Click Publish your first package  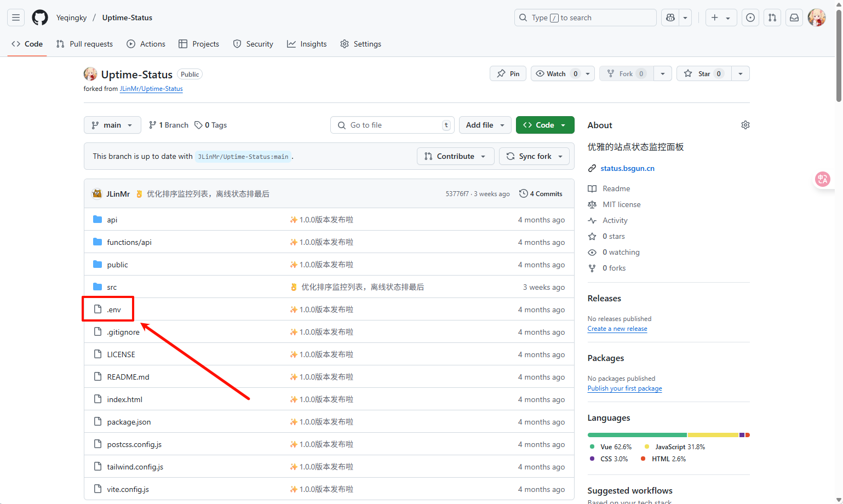click(624, 388)
